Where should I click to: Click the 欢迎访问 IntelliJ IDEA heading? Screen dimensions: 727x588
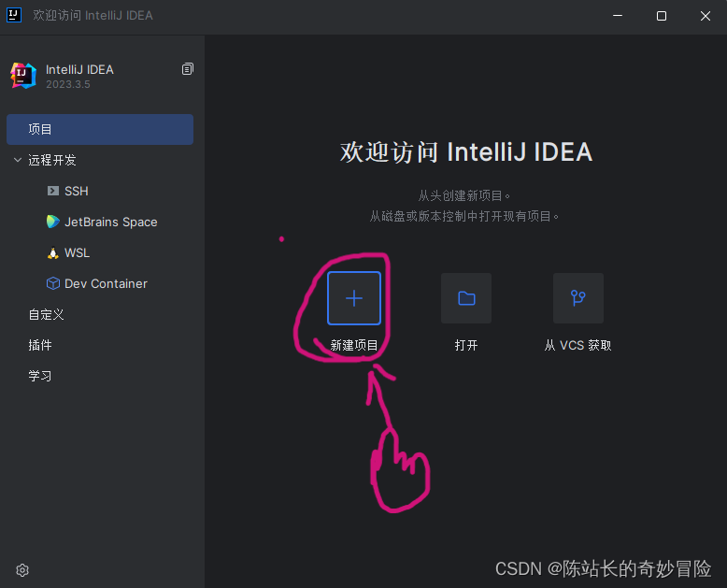coord(466,152)
